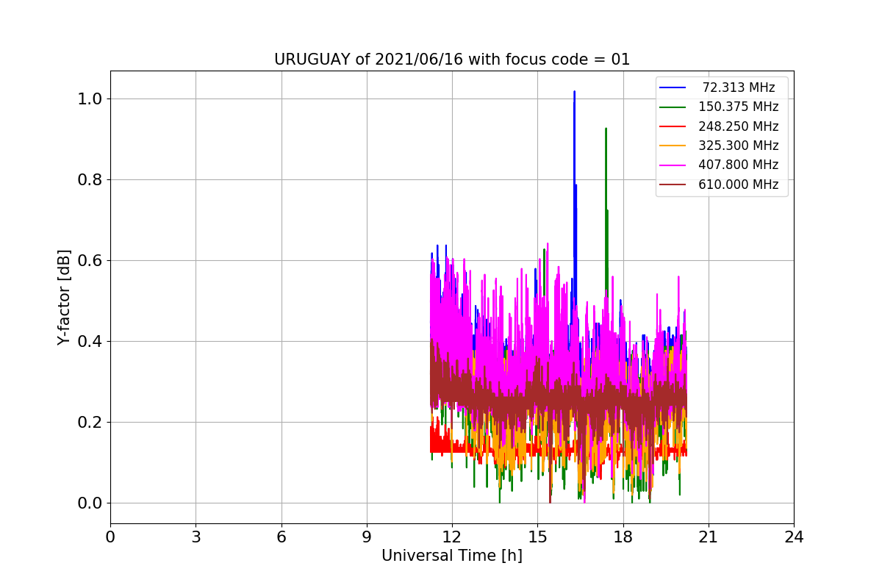Click the x-axis tick label 21
The width and height of the screenshot is (882, 588).
709,537
